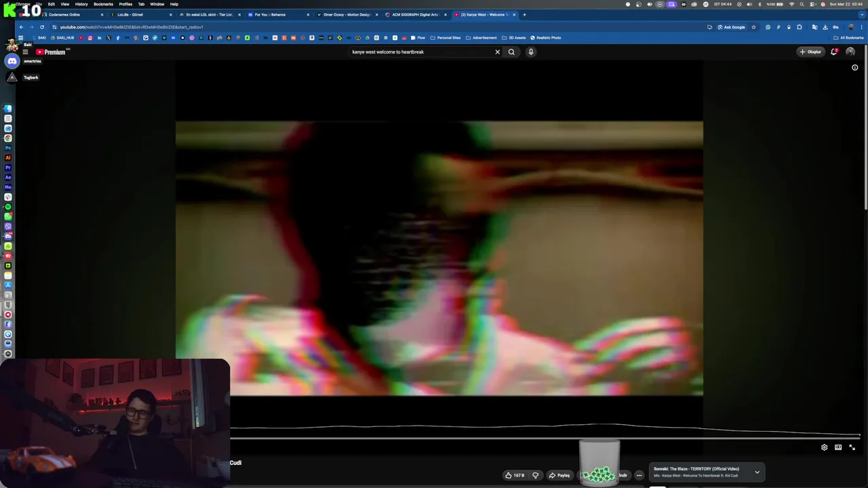Open View menu in menu bar
Viewport: 868px width, 488px height.
click(x=65, y=4)
